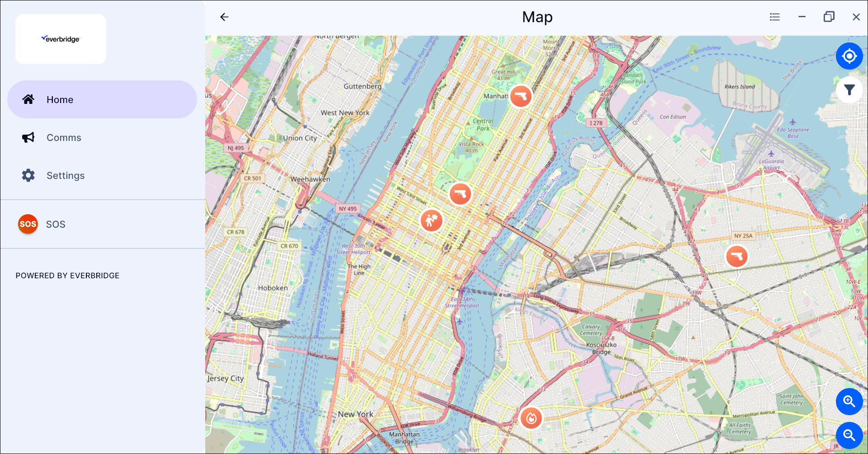Viewport: 868px width, 454px height.
Task: Go back using the arrow button
Action: coord(224,17)
